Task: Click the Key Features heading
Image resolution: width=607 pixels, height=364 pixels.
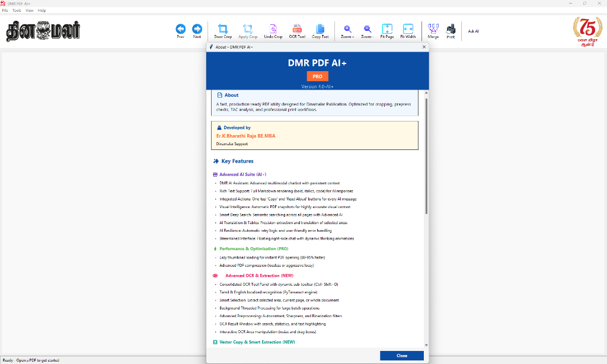Action: (237, 161)
